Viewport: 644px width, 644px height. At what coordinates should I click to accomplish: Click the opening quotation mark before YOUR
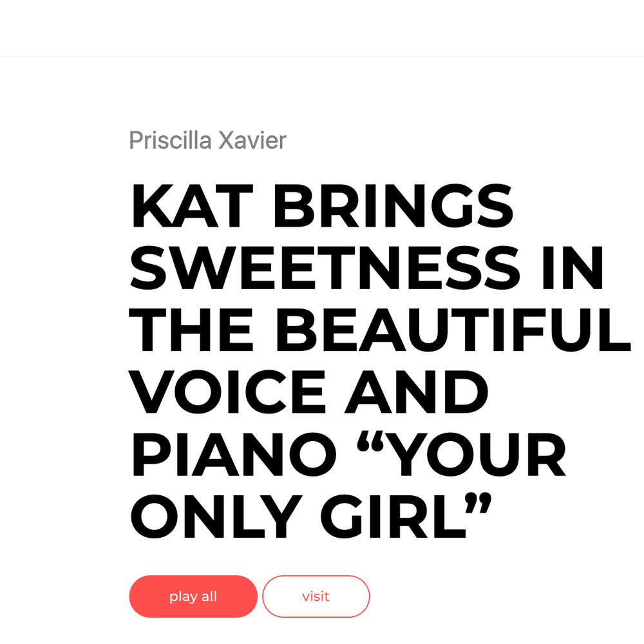tap(370, 442)
